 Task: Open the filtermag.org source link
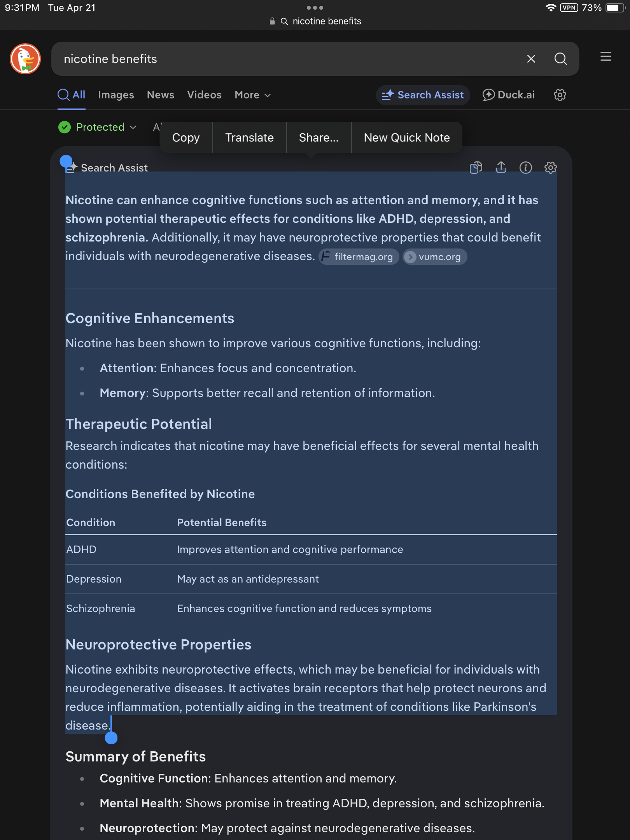359,257
